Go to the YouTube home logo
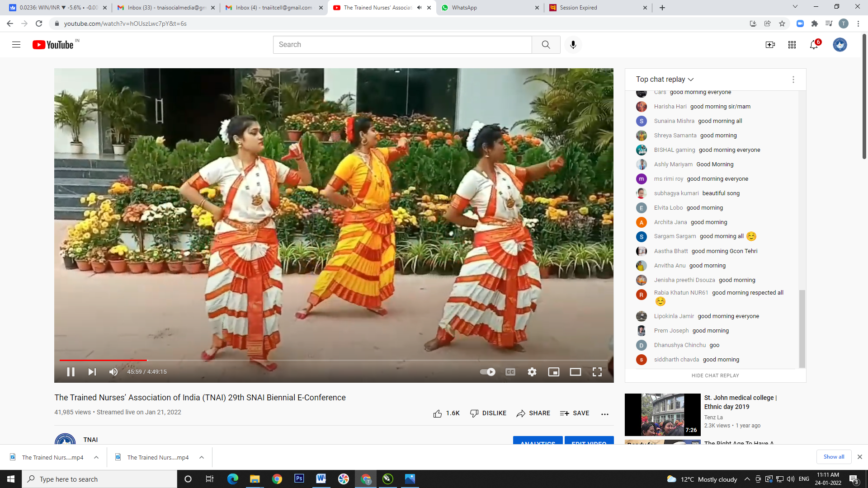The image size is (868, 488). coord(53,45)
